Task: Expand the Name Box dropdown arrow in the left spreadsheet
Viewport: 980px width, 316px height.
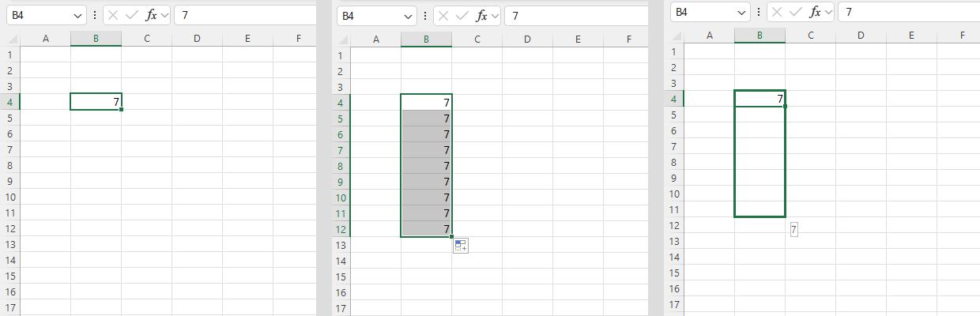Action: coord(77,16)
